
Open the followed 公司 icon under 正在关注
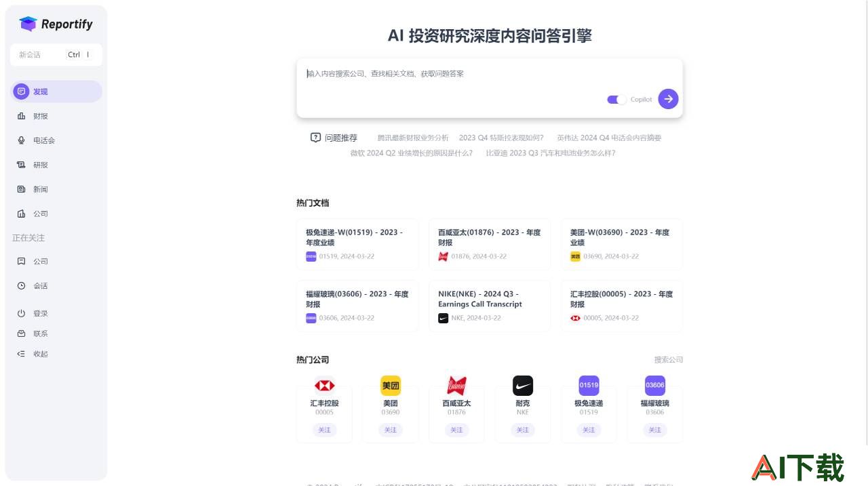pyautogui.click(x=21, y=261)
